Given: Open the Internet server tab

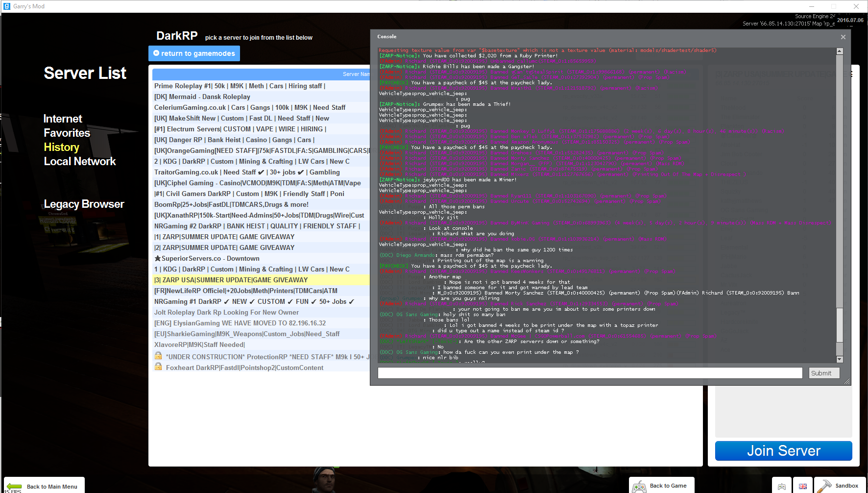Looking at the screenshot, I should coord(63,119).
